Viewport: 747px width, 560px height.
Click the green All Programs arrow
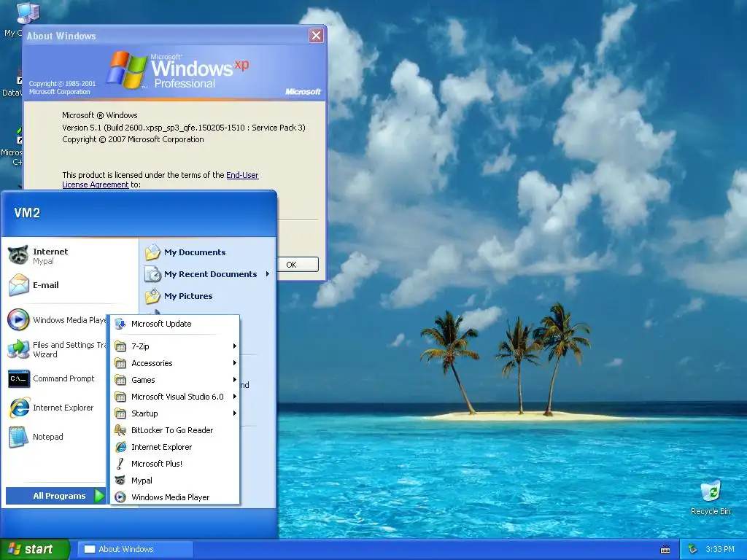99,496
